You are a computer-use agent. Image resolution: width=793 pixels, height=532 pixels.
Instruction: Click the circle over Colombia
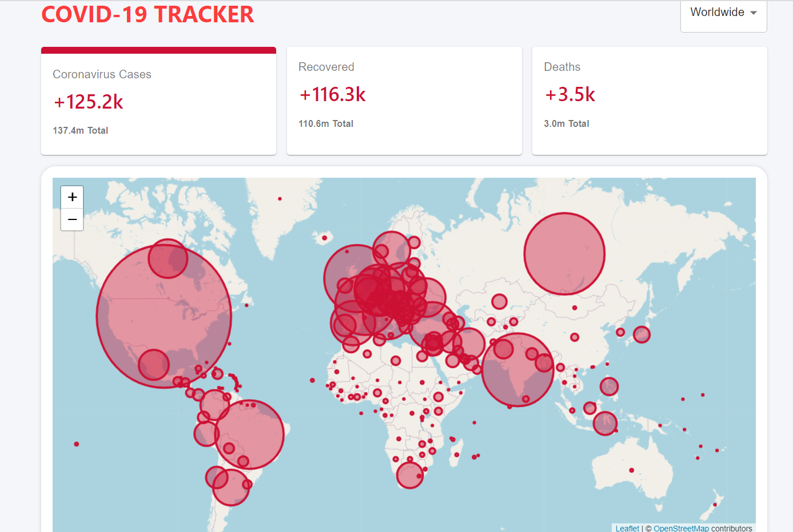click(x=215, y=405)
